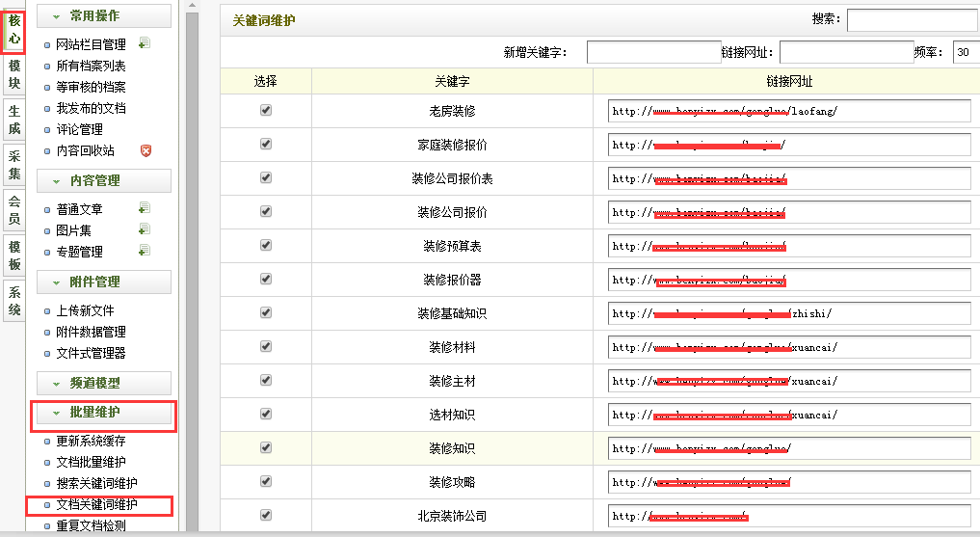Viewport: 980px width, 537px height.
Task: Collapse the 常用操作 section
Action: point(104,16)
